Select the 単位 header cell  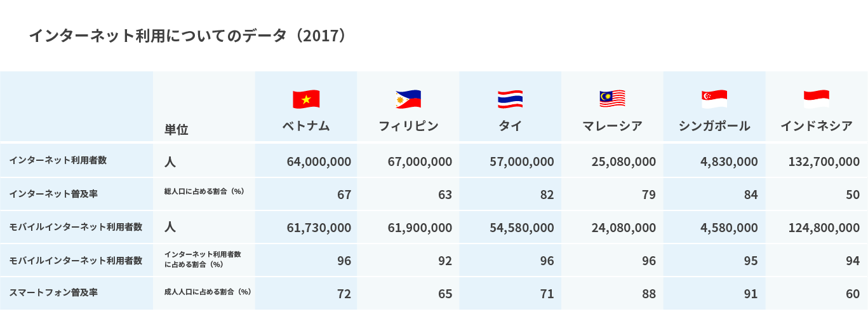[177, 130]
